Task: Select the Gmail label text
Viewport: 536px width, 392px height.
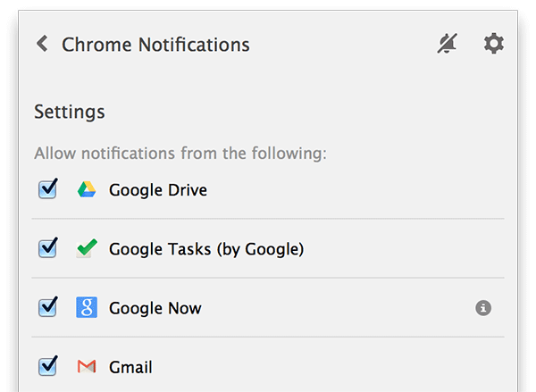Action: pyautogui.click(x=130, y=367)
